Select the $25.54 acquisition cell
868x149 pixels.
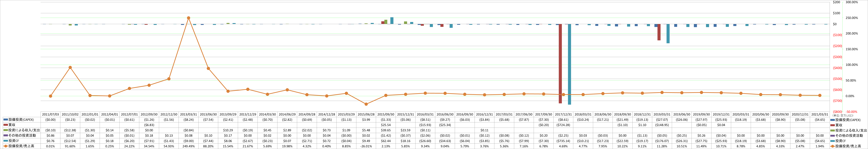(x=385, y=125)
